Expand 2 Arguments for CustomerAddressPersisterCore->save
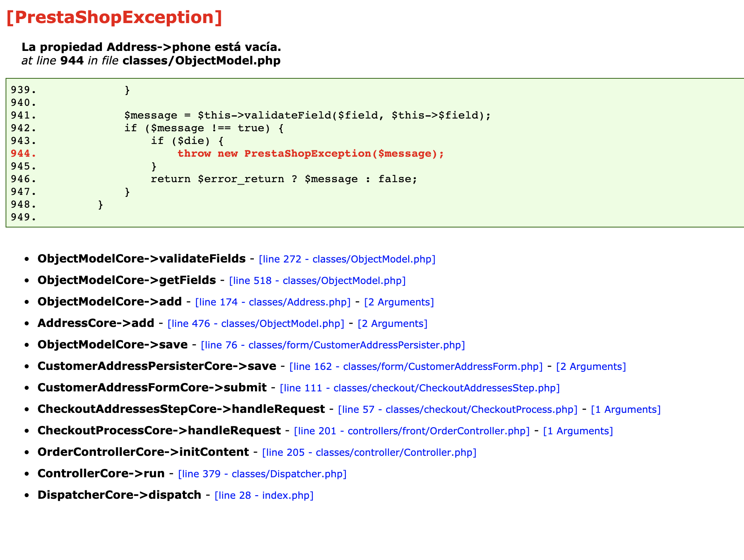Image resolution: width=744 pixels, height=560 pixels. point(591,367)
